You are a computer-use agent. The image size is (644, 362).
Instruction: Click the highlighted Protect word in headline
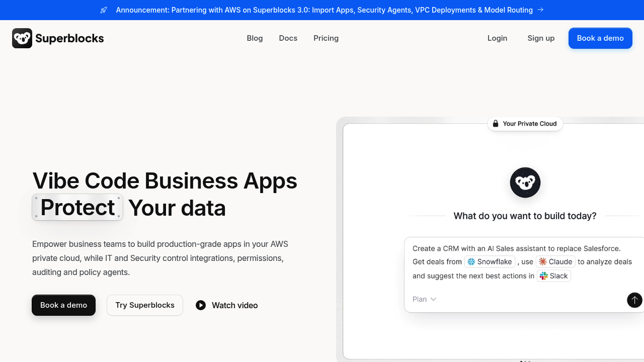[77, 207]
